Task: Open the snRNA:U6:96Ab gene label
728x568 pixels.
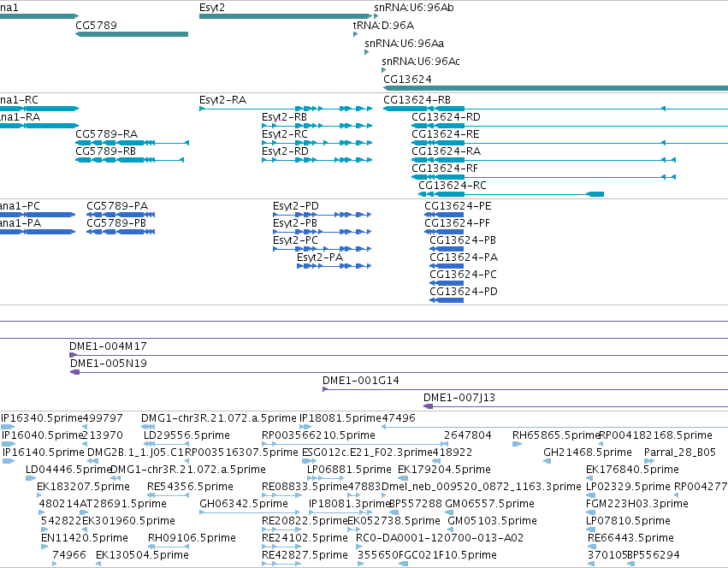Action: 414,8
